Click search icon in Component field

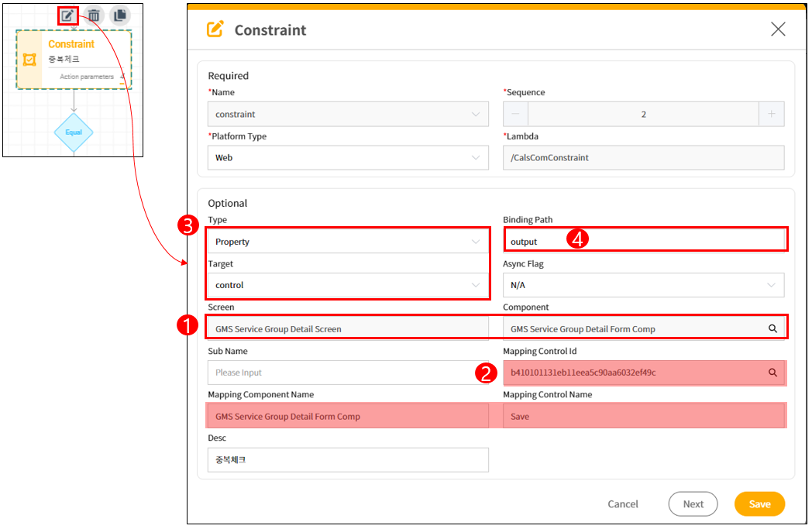[772, 328]
